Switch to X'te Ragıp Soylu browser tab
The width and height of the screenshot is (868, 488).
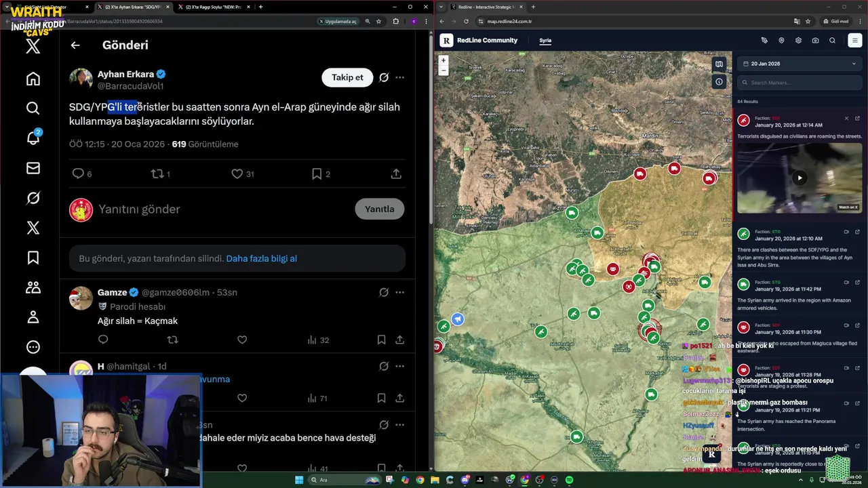[x=214, y=7]
